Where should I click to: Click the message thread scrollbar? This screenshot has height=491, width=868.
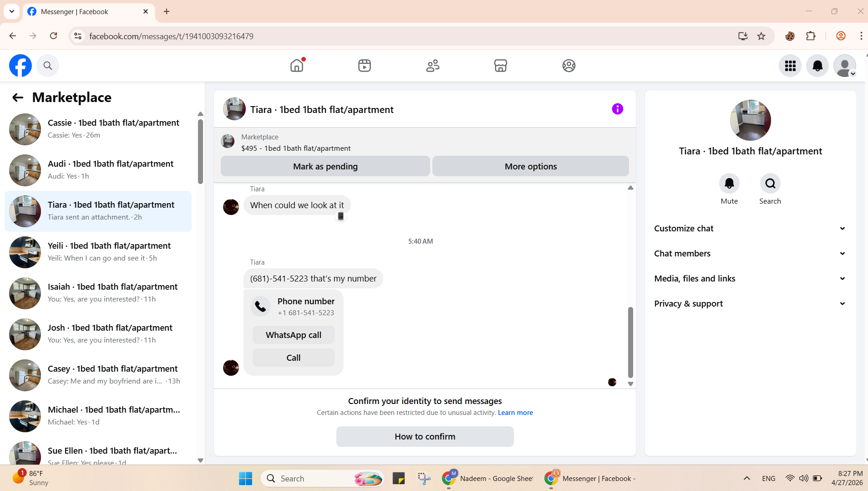click(630, 343)
